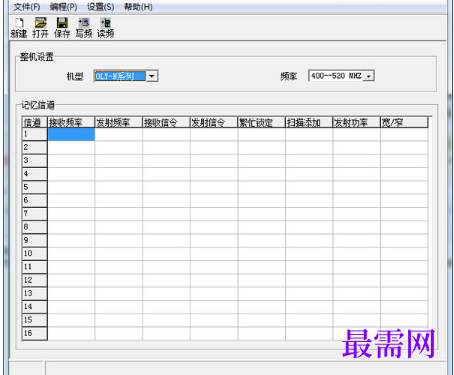The height and width of the screenshot is (375, 454).
Task: Select channel row header 16
Action: (35, 334)
